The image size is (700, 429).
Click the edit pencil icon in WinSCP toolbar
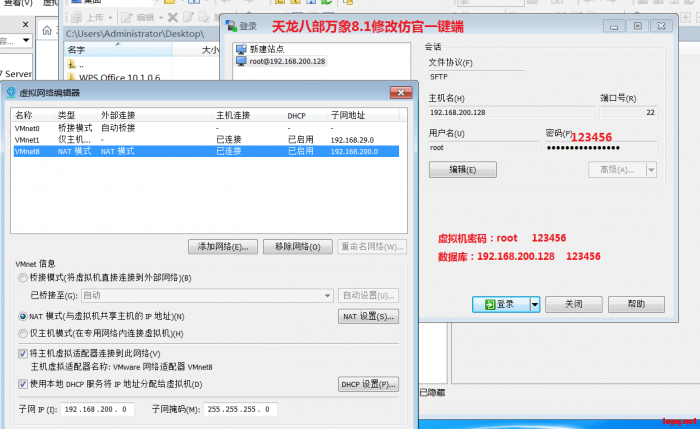coord(127,17)
